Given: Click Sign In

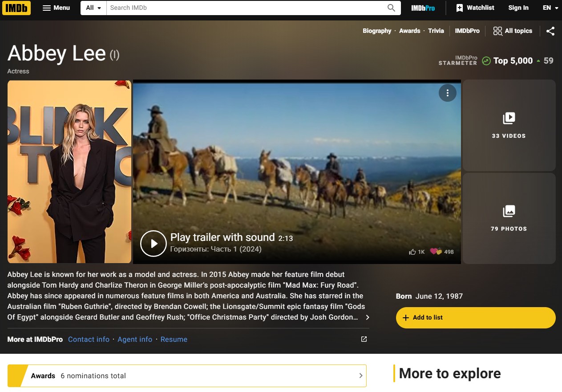Looking at the screenshot, I should click(518, 8).
